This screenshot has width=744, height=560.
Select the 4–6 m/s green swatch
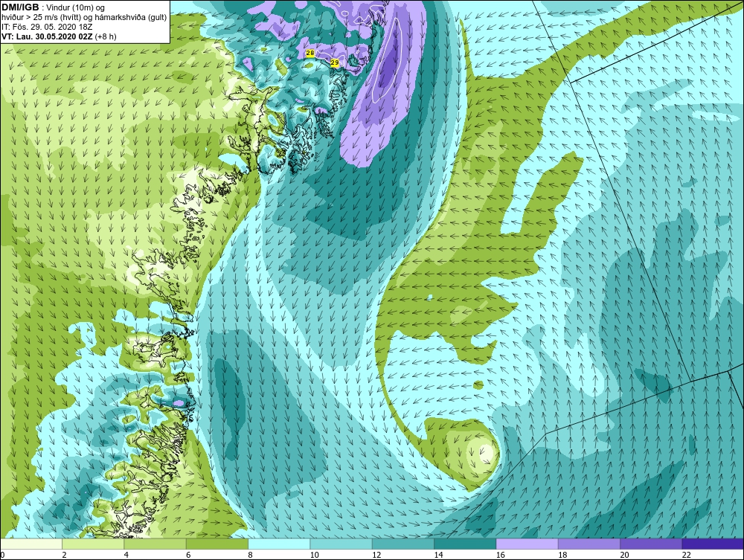pos(155,544)
